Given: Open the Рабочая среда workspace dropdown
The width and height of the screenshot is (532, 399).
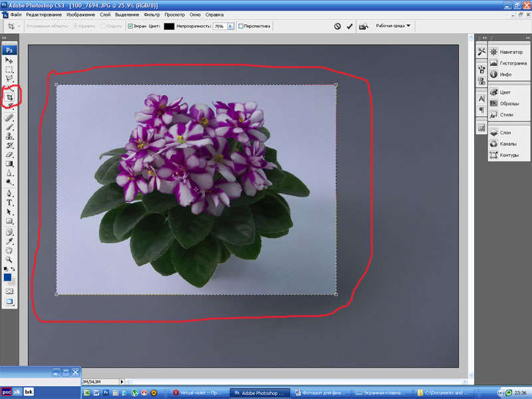Looking at the screenshot, I should [393, 26].
